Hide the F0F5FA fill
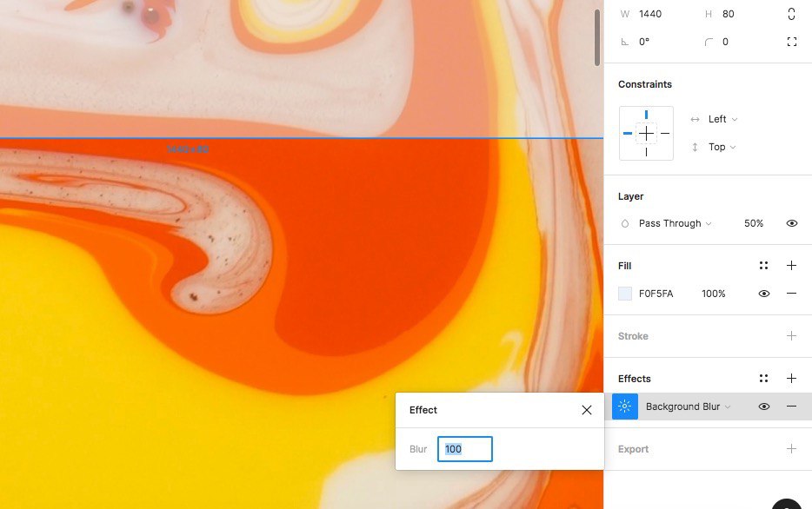Image resolution: width=812 pixels, height=509 pixels. [763, 294]
